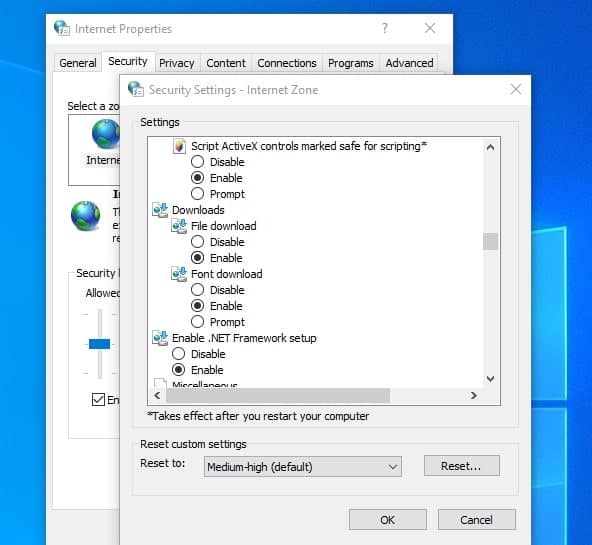592x545 pixels.
Task: Select Enable for .NET Framework setup
Action: point(178,370)
